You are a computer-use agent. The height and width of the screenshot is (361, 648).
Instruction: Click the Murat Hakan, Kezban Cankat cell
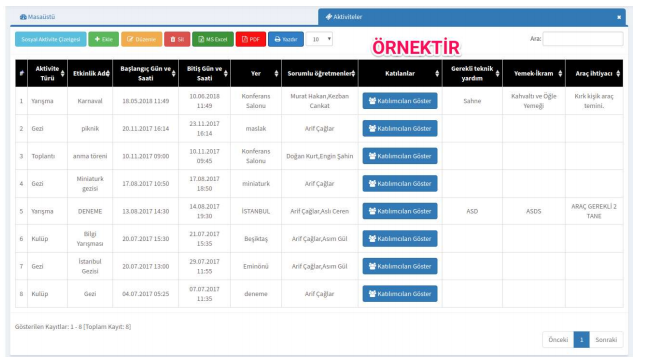pyautogui.click(x=320, y=101)
